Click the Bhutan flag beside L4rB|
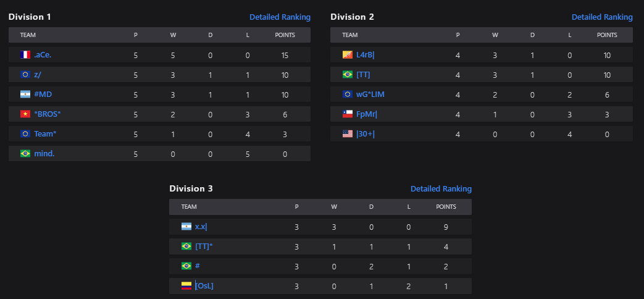644x299 pixels. pyautogui.click(x=348, y=55)
